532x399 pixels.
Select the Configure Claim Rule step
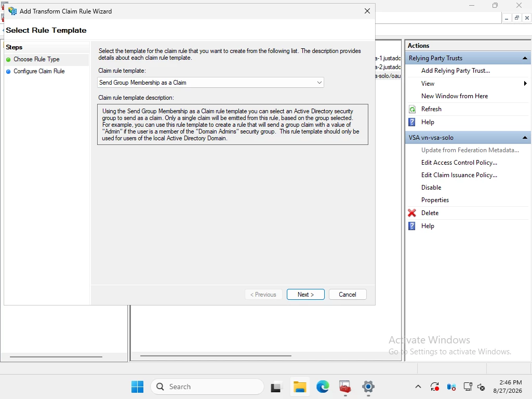point(38,71)
